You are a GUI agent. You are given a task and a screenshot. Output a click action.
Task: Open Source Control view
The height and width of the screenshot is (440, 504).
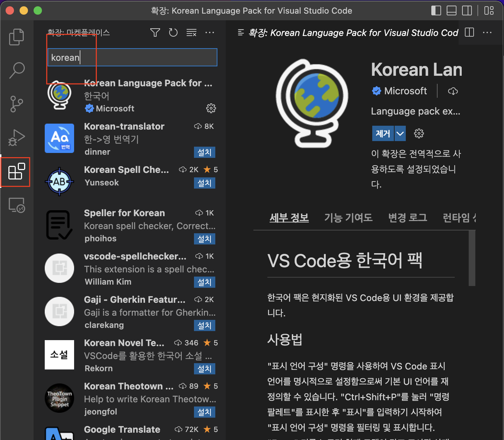(16, 104)
